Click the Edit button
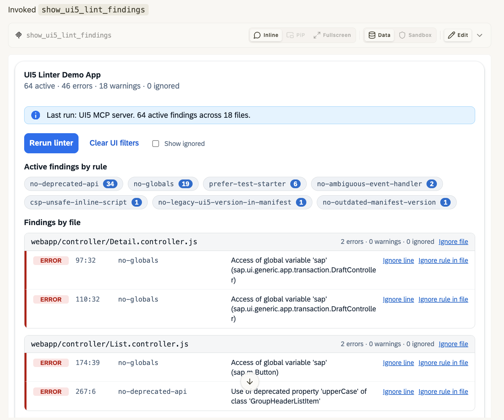This screenshot has height=420, width=504. pos(458,35)
